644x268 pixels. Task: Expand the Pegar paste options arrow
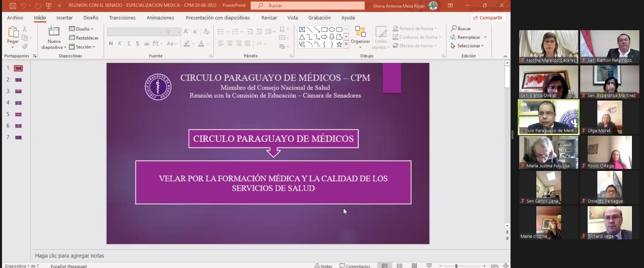(13, 47)
